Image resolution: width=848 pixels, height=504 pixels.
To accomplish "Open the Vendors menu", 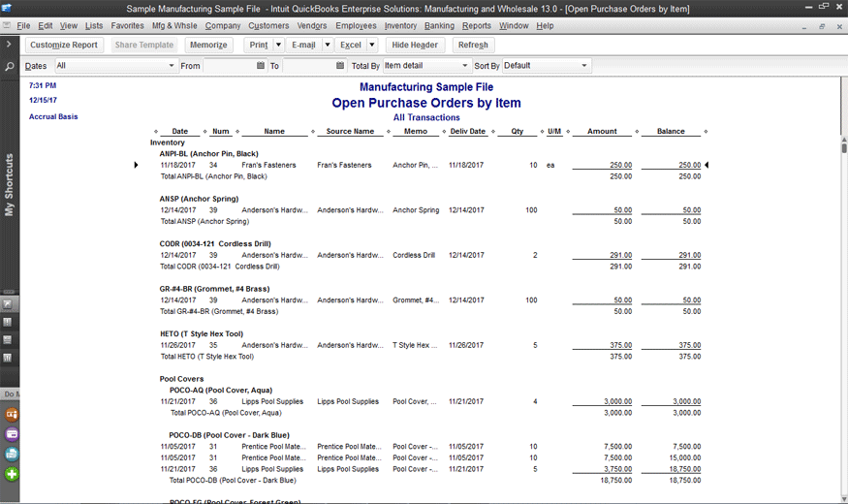I will click(312, 25).
